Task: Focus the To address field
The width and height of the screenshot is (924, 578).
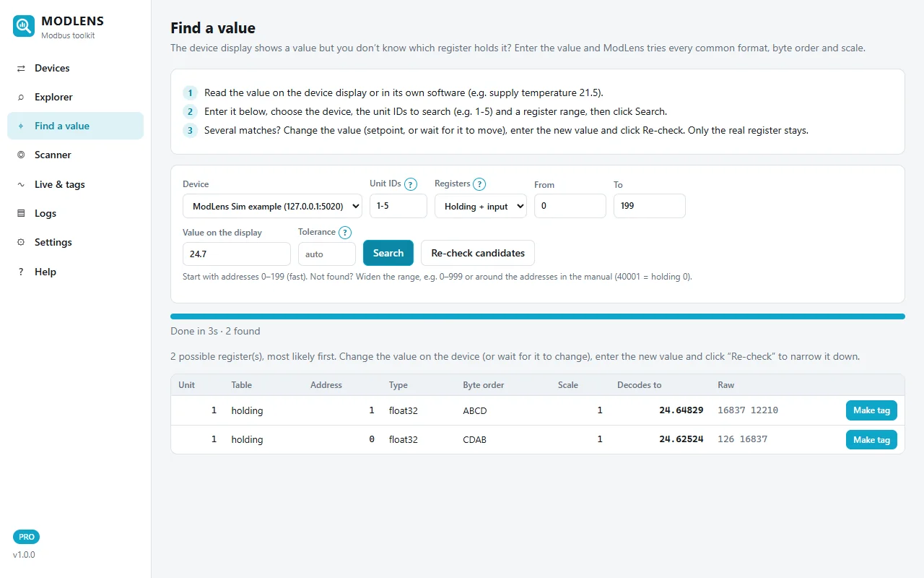Action: pos(650,206)
